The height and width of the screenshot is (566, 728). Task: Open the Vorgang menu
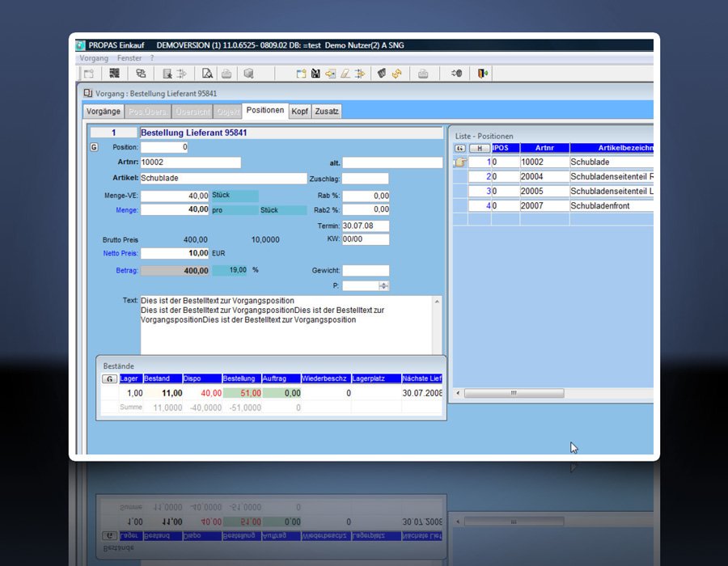(x=95, y=58)
